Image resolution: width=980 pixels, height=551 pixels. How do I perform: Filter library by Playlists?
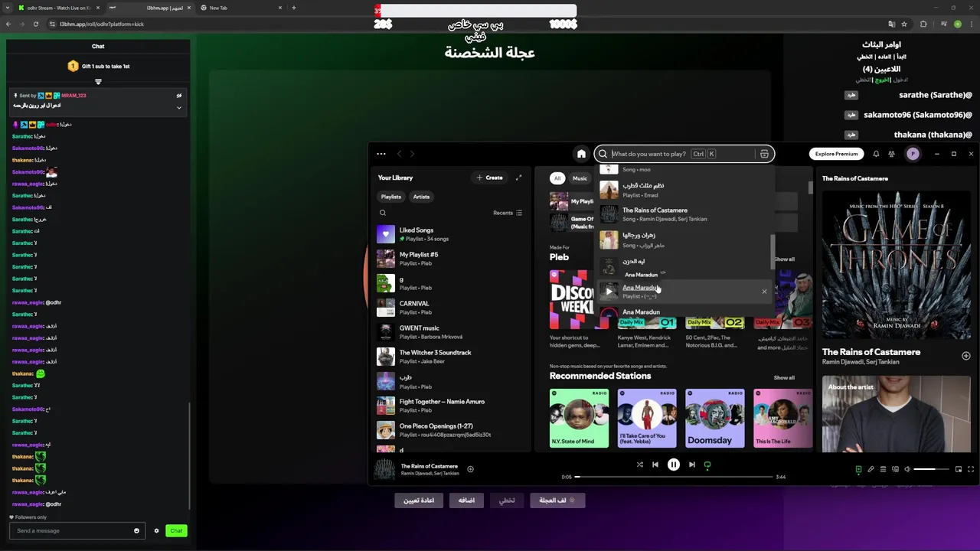(391, 197)
